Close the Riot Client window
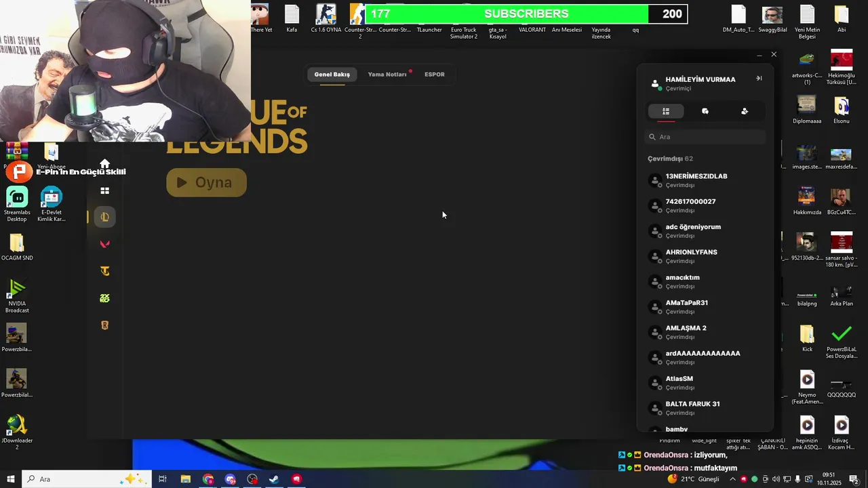 774,54
